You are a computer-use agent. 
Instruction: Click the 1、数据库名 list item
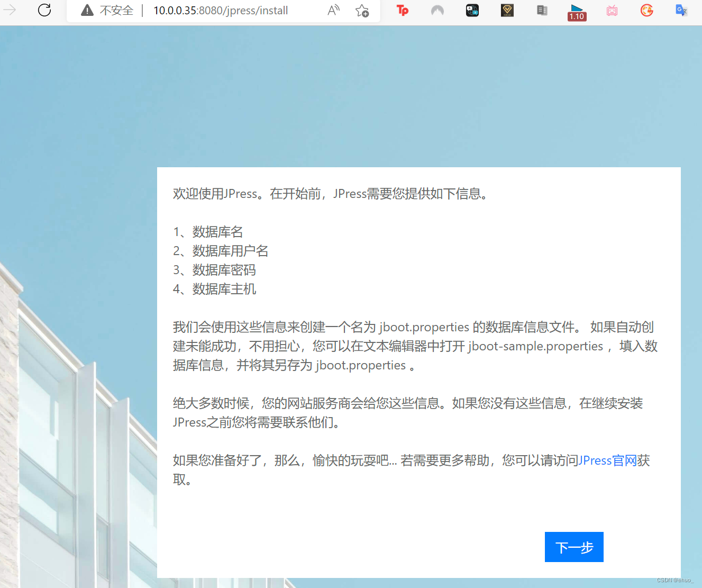pyautogui.click(x=208, y=232)
